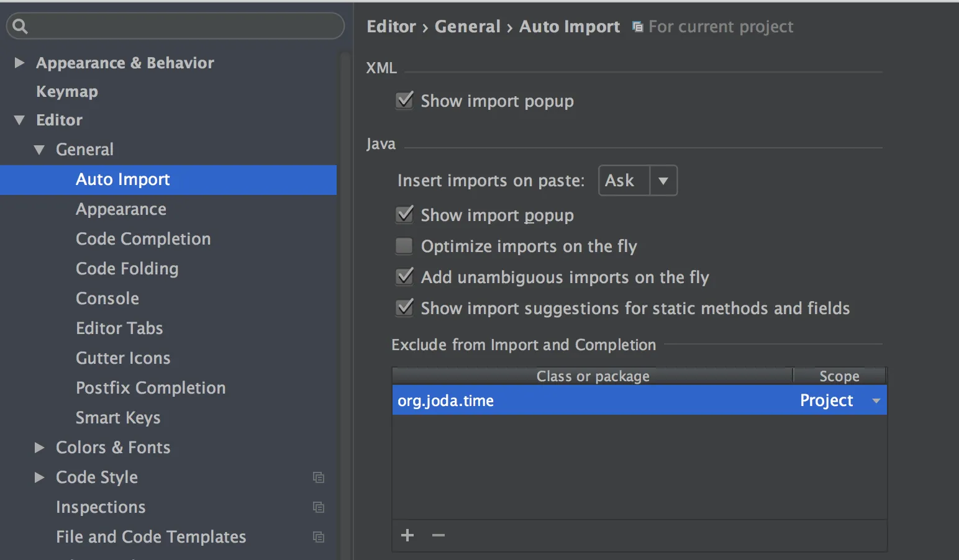The image size is (959, 560).
Task: Click project-level icon next to Code Style
Action: point(319,477)
